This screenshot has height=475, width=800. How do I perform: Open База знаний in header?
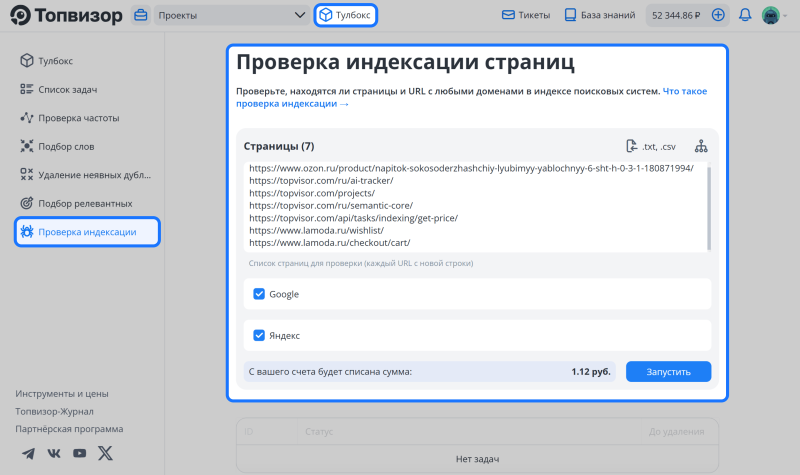(x=600, y=15)
